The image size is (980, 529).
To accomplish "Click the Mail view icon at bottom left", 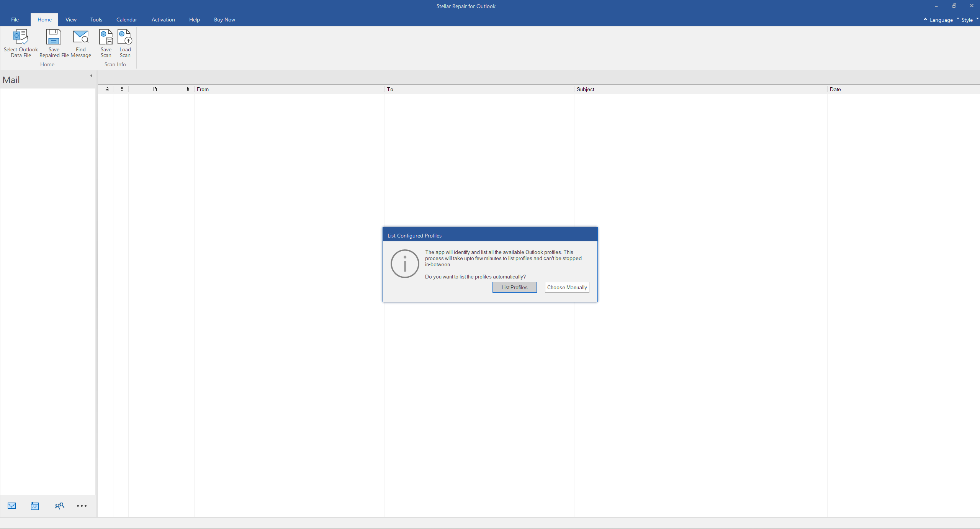I will [x=12, y=506].
